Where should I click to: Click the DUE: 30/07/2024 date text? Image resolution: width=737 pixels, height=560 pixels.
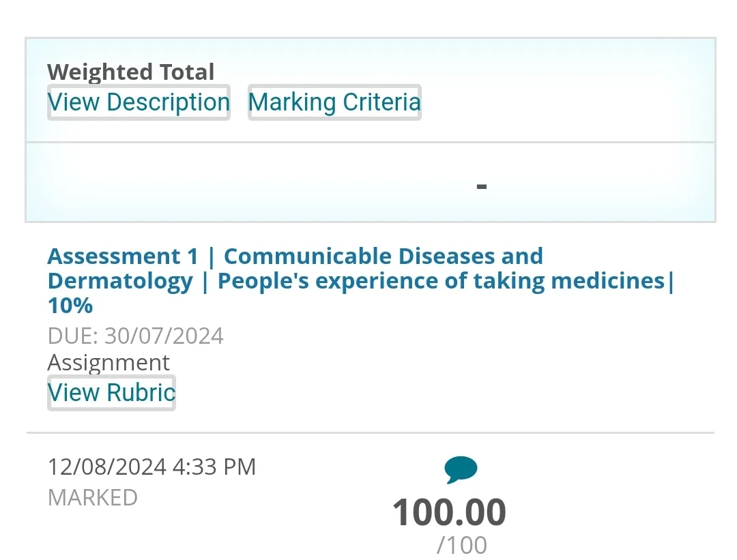coord(136,336)
